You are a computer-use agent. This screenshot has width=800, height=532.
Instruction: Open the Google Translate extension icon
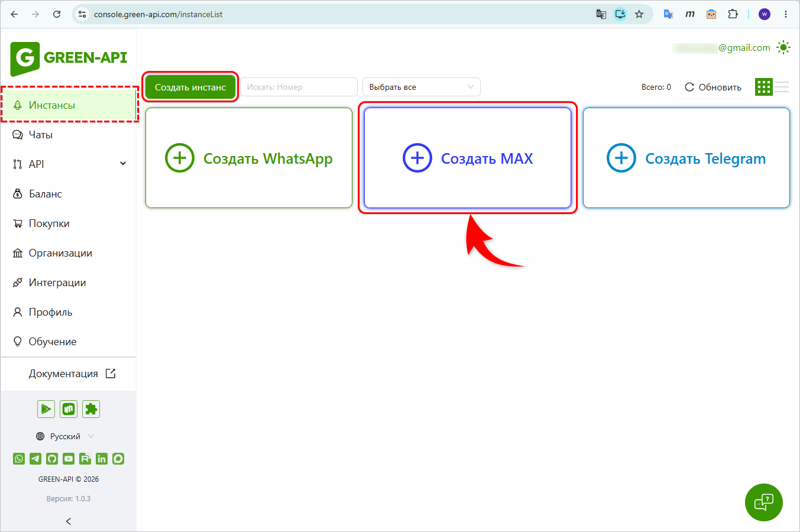click(669, 14)
